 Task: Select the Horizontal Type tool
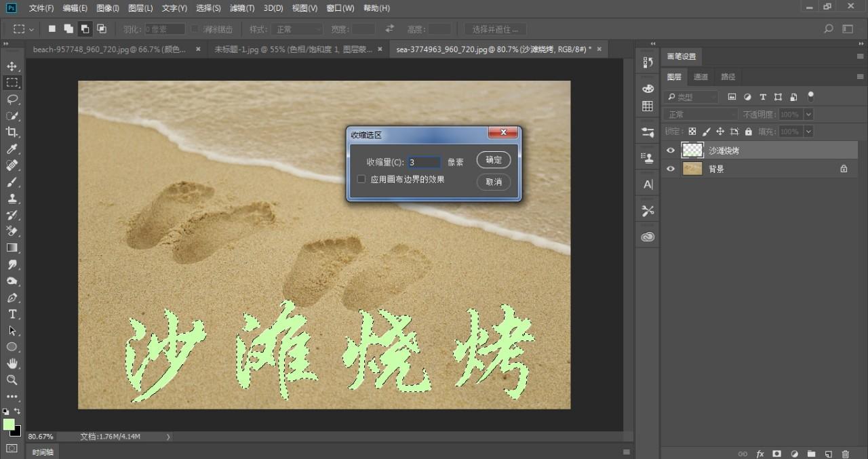[x=12, y=314]
